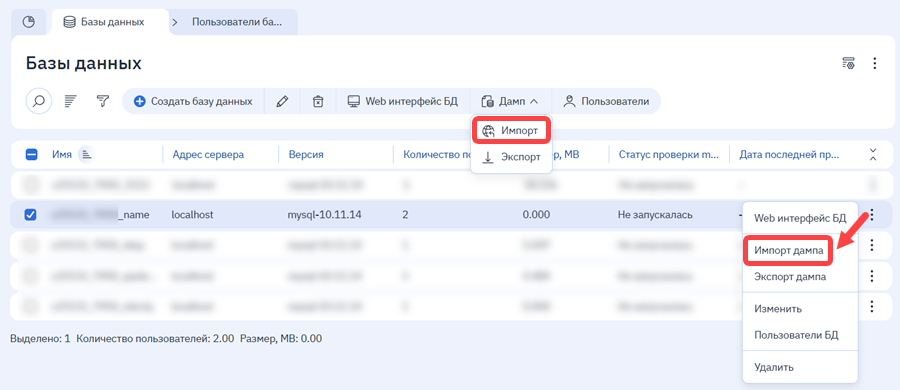Choose Экспорт from Дамп menu
Image resolution: width=900 pixels, height=390 pixels.
click(512, 157)
